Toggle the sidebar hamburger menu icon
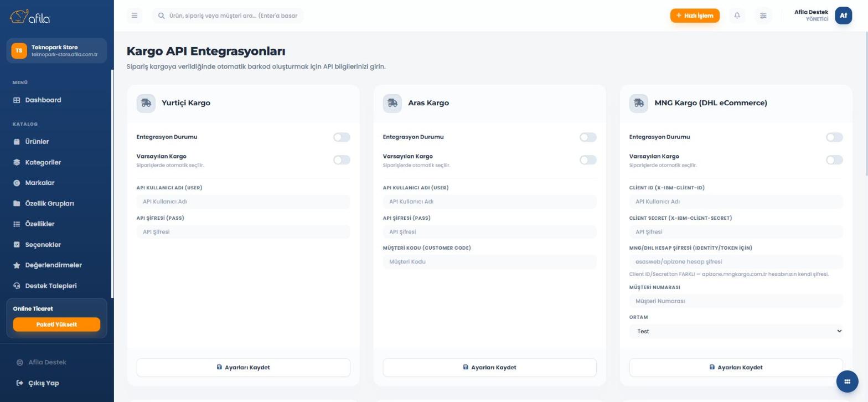The width and height of the screenshot is (868, 402). pos(135,16)
